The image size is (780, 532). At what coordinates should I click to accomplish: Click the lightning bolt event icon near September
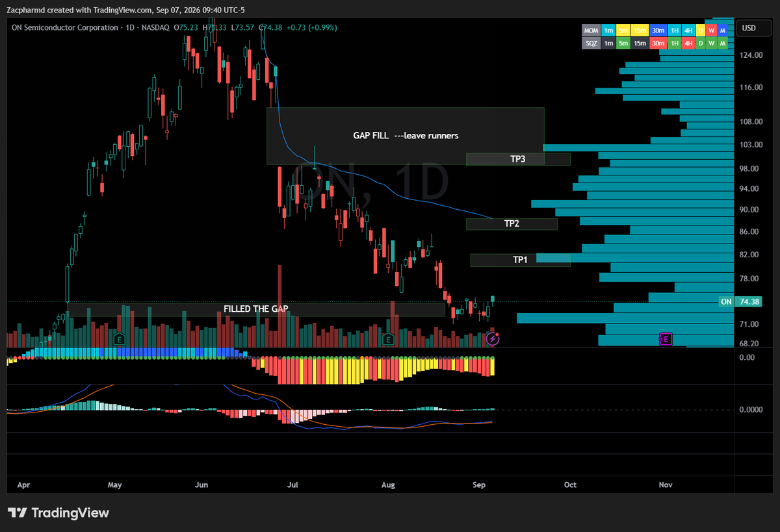point(493,338)
